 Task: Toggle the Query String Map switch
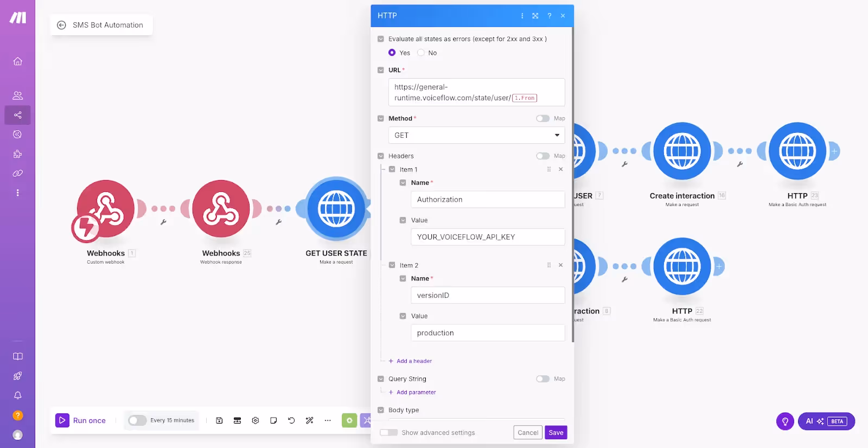pos(542,379)
